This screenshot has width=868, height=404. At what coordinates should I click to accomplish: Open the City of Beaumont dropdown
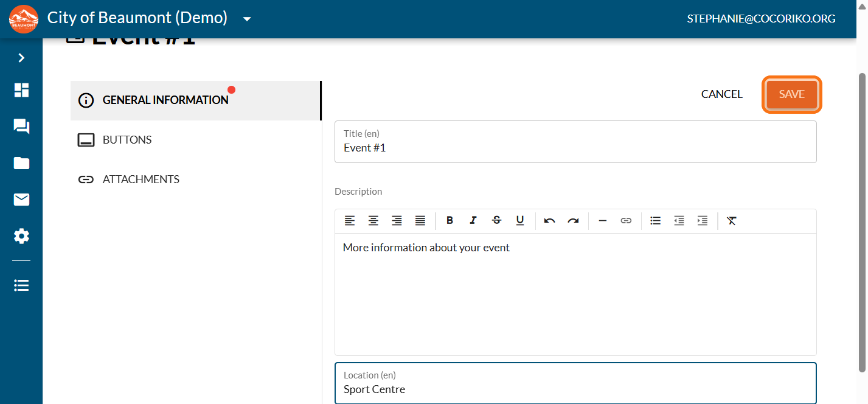tap(247, 19)
